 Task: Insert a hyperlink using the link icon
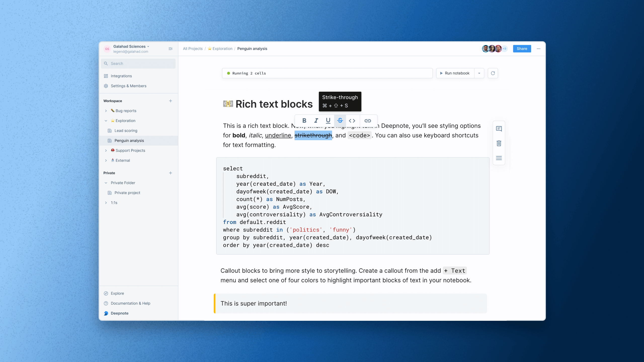pos(368,120)
